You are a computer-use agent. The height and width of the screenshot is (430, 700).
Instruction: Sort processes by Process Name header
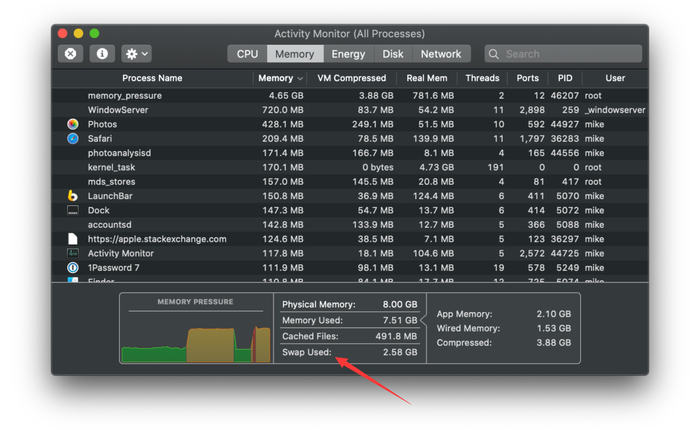point(152,78)
